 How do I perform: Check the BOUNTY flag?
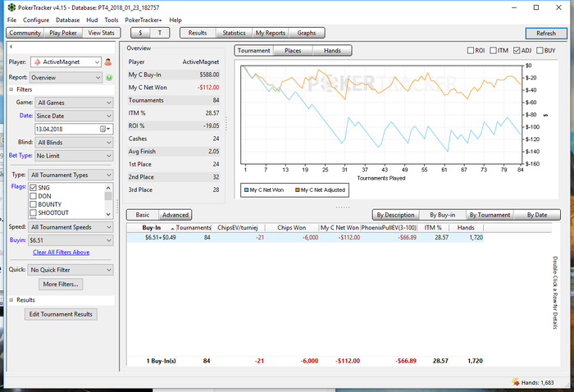click(x=34, y=204)
